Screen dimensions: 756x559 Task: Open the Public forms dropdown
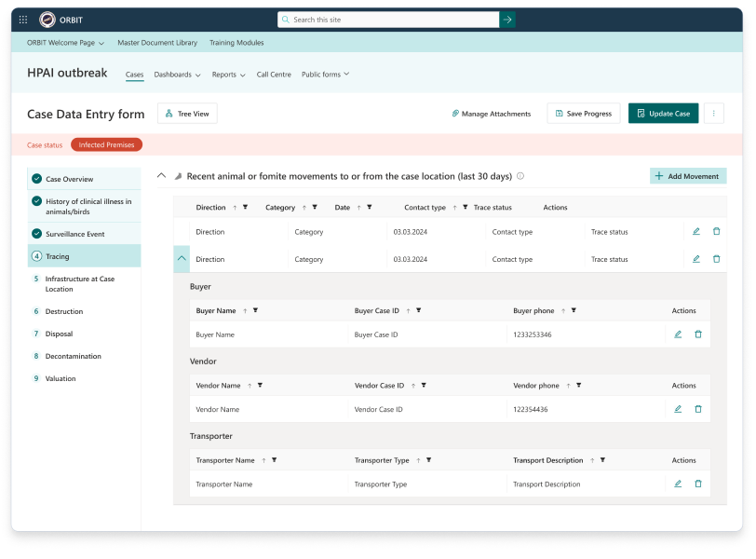click(x=325, y=75)
